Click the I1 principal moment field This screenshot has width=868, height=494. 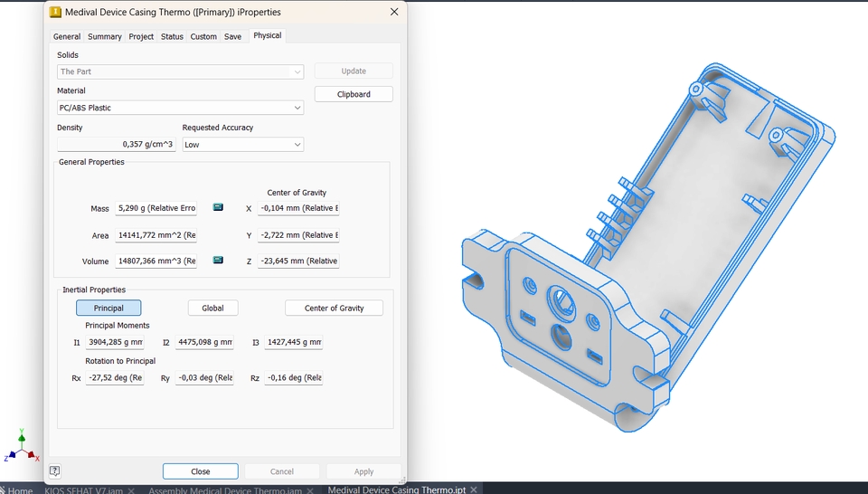point(115,342)
